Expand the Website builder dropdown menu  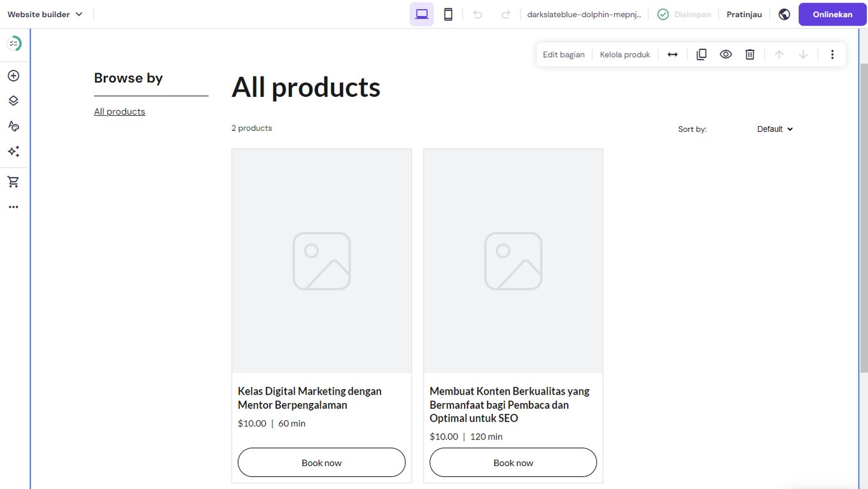click(x=45, y=13)
